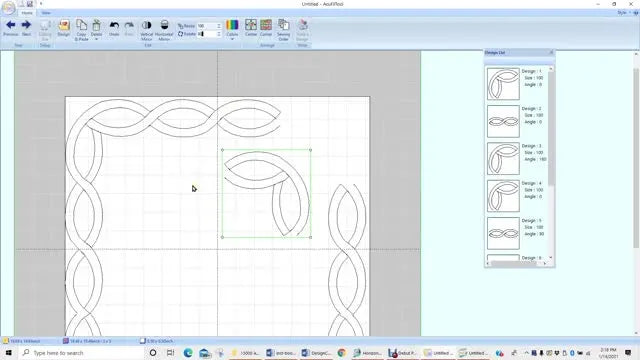Viewport: 640px width, 360px height.
Task: Click the New document icon in quick access
Action: (x=22, y=4)
